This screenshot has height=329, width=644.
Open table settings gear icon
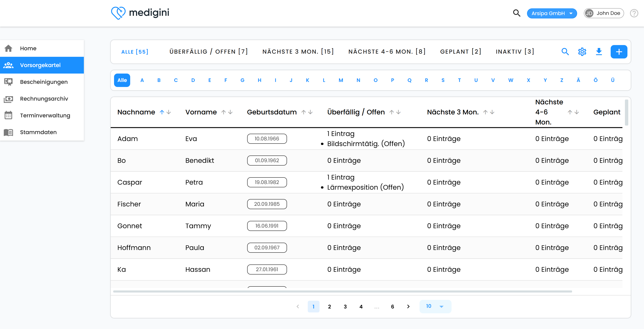coord(582,52)
